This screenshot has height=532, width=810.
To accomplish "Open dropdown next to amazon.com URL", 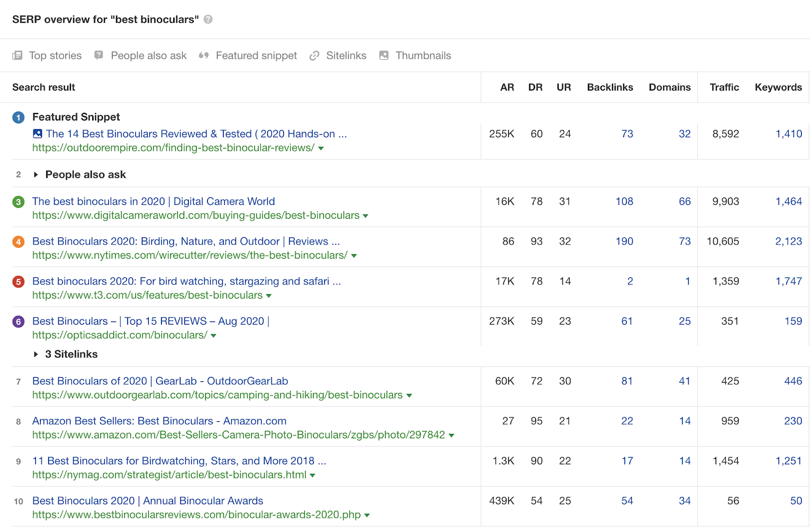I will pyautogui.click(x=452, y=436).
